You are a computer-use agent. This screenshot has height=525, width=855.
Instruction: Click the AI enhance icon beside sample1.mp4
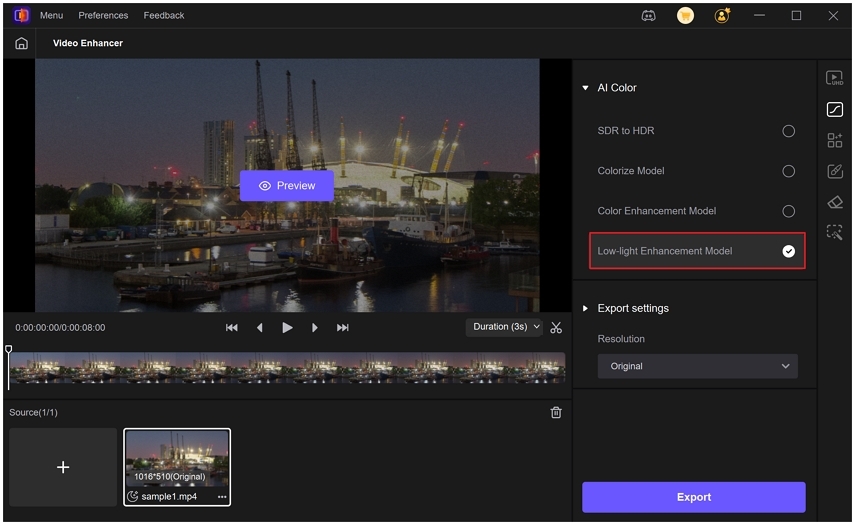(132, 496)
